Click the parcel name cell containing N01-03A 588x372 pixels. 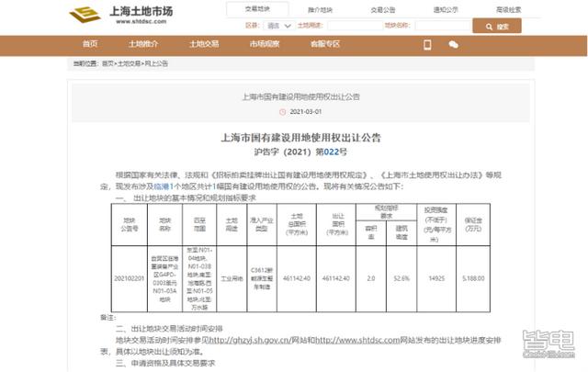(x=165, y=278)
